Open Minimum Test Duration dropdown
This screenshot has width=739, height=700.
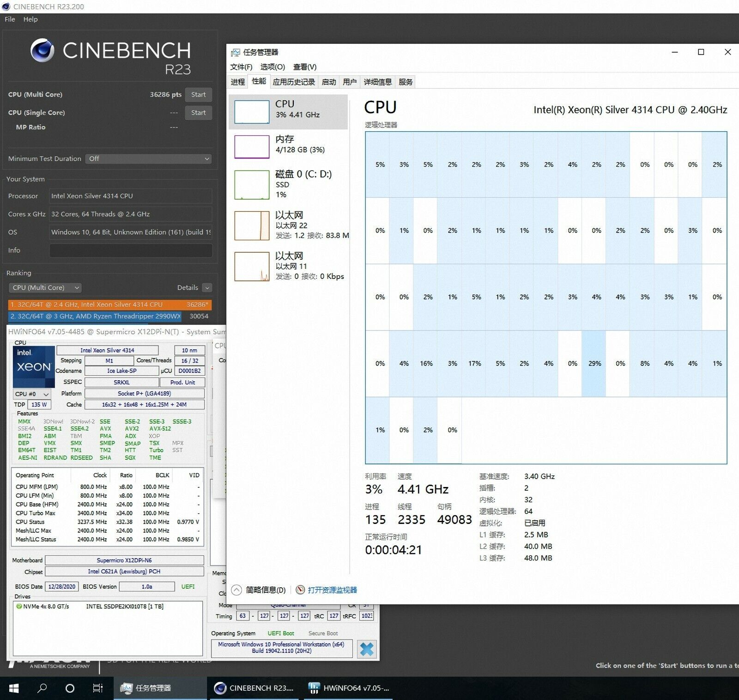click(148, 158)
